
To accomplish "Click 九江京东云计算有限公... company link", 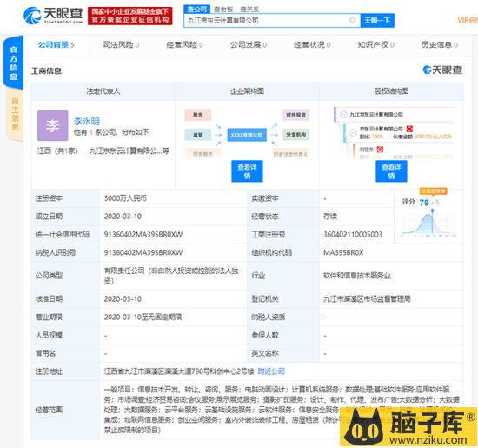I will [x=129, y=150].
